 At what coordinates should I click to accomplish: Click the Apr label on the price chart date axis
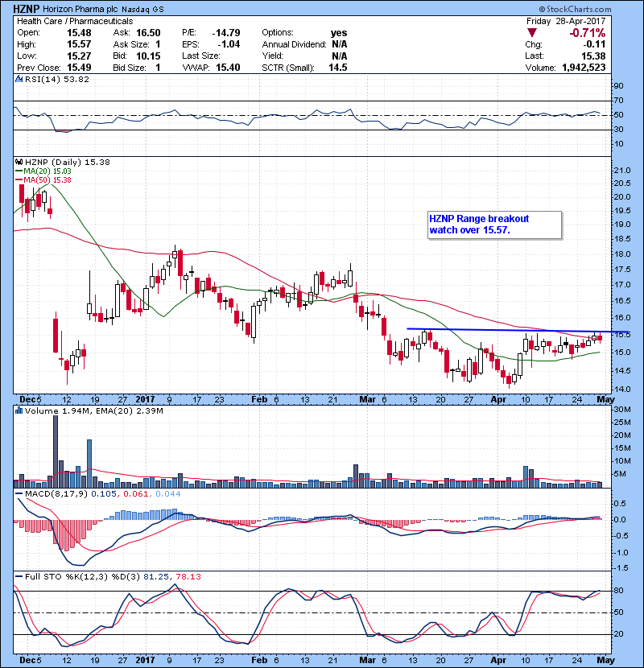tap(498, 400)
